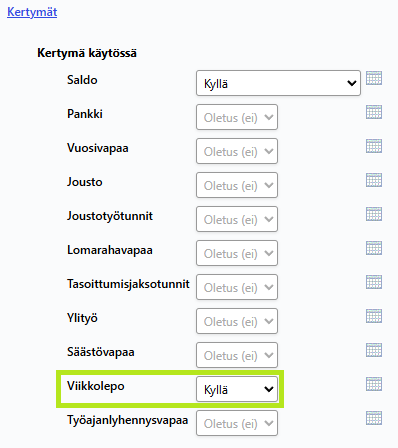This screenshot has width=398, height=448.
Task: Click calendar icon in Vuosivapaa row
Action: [374, 146]
